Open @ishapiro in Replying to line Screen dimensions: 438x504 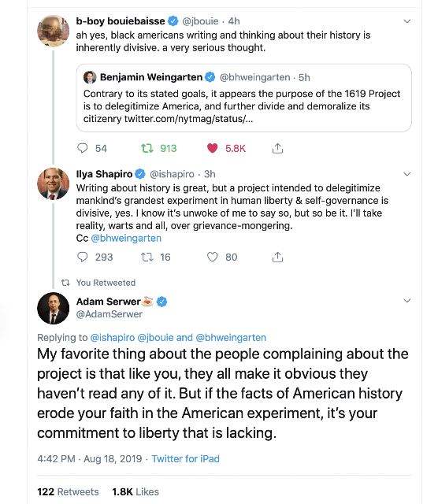click(x=113, y=338)
